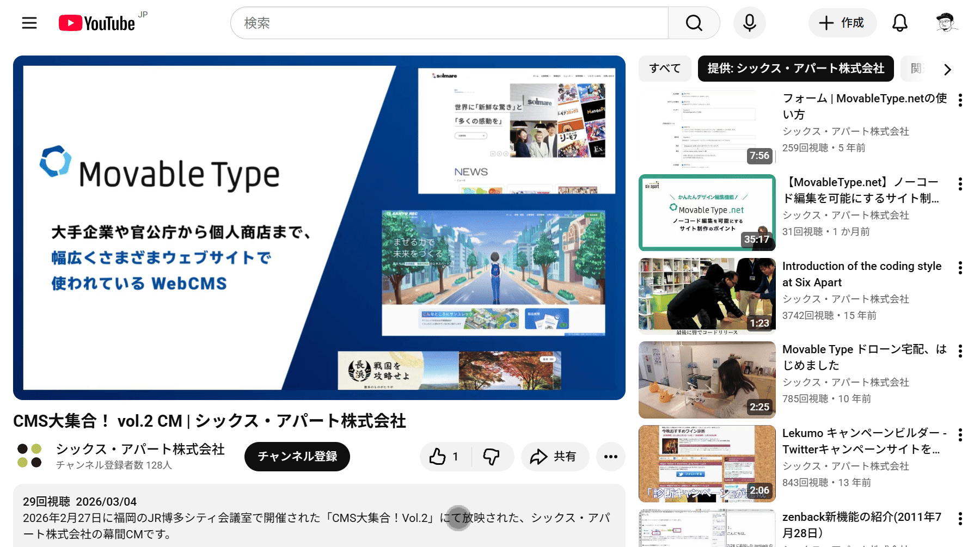Click 843回視聴・13 年前 text
The width and height of the screenshot is (980, 547).
(826, 482)
